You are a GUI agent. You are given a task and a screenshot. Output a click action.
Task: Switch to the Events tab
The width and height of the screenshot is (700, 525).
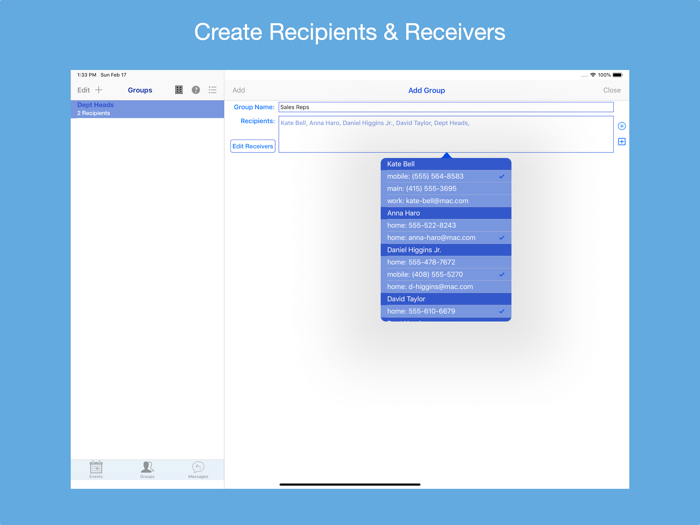(x=96, y=470)
